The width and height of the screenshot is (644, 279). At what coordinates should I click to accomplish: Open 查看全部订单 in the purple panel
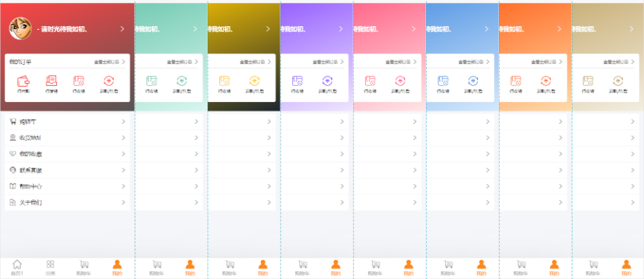tap(328, 62)
